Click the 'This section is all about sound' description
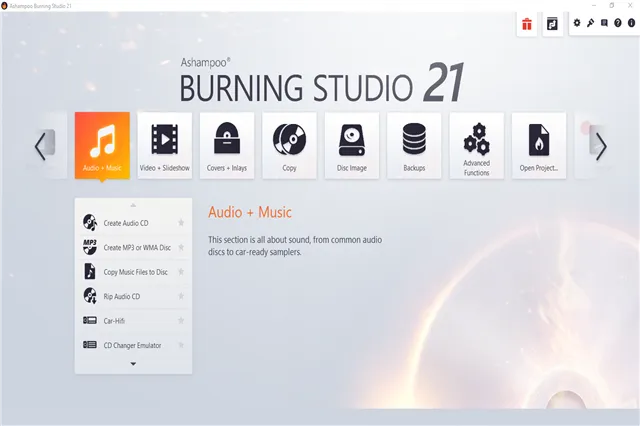Viewport: 640px width, 426px height. 295,246
